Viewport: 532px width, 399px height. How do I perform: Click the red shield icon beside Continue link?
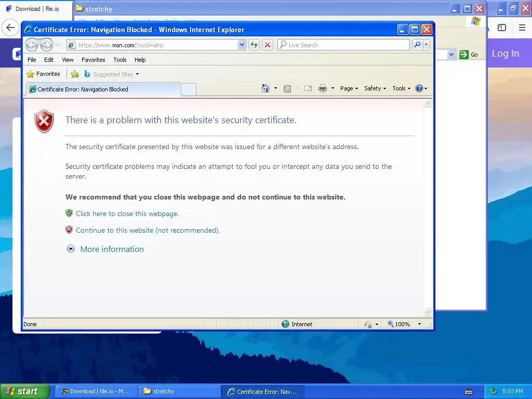[x=69, y=230]
